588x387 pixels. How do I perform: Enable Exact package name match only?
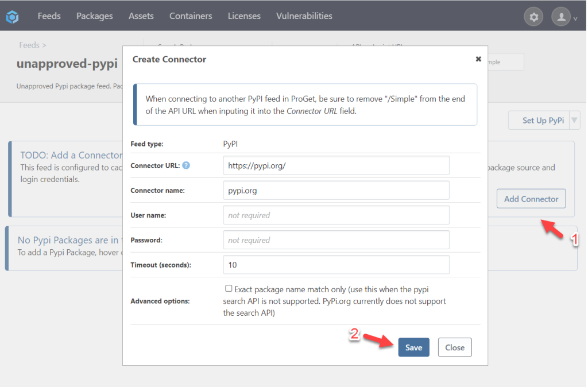click(x=229, y=289)
